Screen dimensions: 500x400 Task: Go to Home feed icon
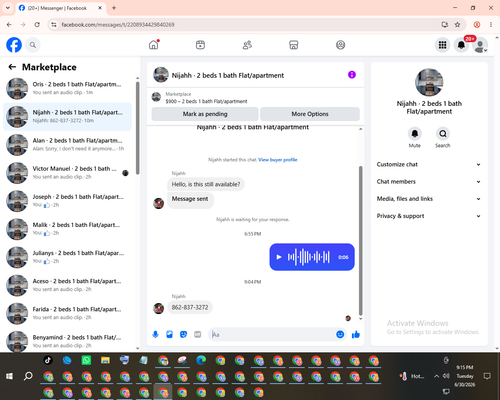tap(154, 45)
